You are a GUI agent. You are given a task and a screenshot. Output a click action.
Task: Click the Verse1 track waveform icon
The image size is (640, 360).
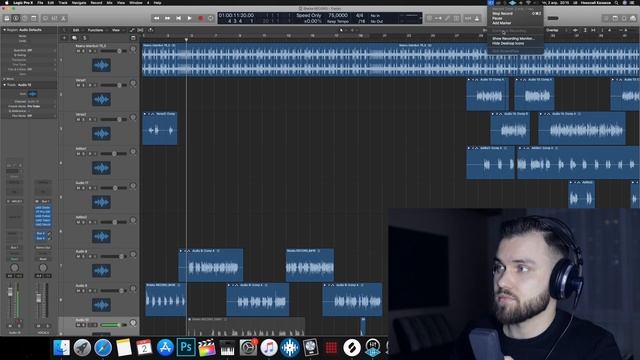[x=101, y=99]
